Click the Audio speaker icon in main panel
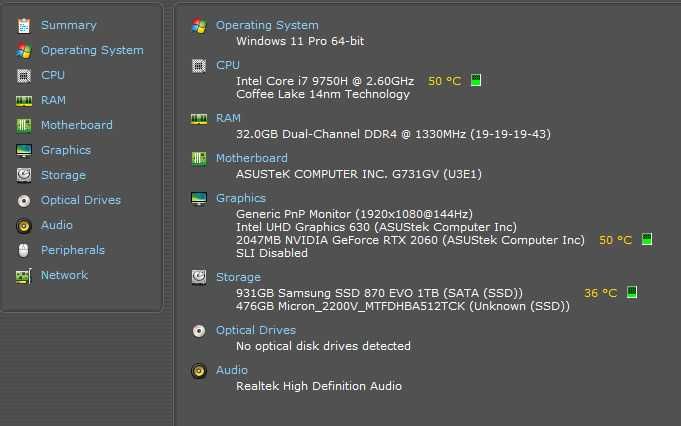Image resolution: width=681 pixels, height=426 pixels. click(x=199, y=371)
